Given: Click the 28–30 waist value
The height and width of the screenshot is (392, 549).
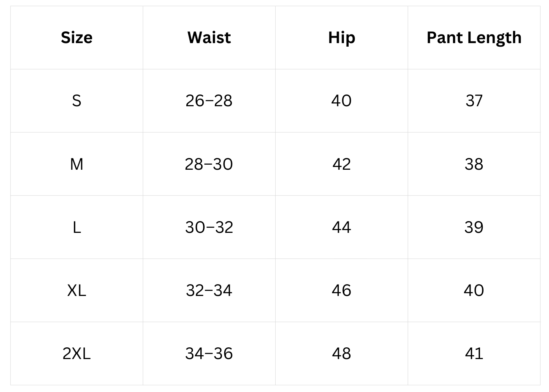Looking at the screenshot, I should (209, 164).
